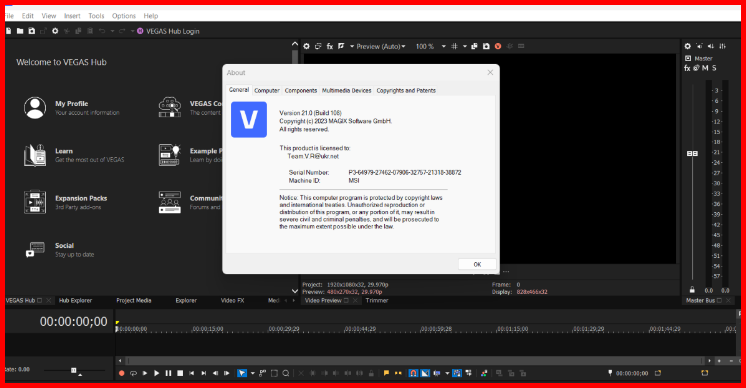This screenshot has width=746, height=388.
Task: Switch to Hub Explorer tab
Action: click(75, 301)
